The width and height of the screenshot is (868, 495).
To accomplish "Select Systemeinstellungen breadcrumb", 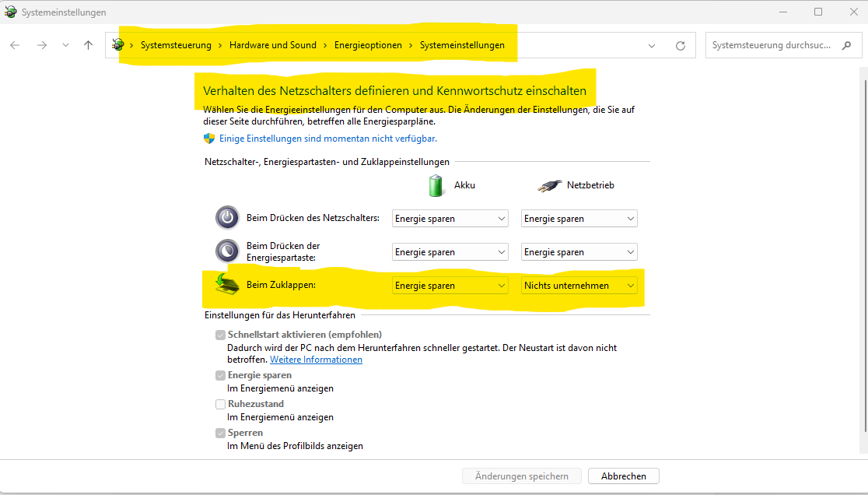I will click(x=462, y=45).
